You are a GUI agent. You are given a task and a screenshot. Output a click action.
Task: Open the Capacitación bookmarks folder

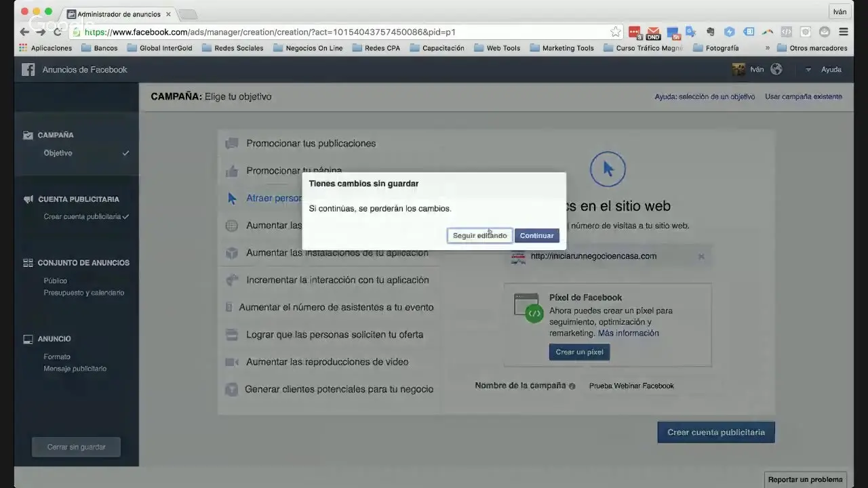click(437, 48)
